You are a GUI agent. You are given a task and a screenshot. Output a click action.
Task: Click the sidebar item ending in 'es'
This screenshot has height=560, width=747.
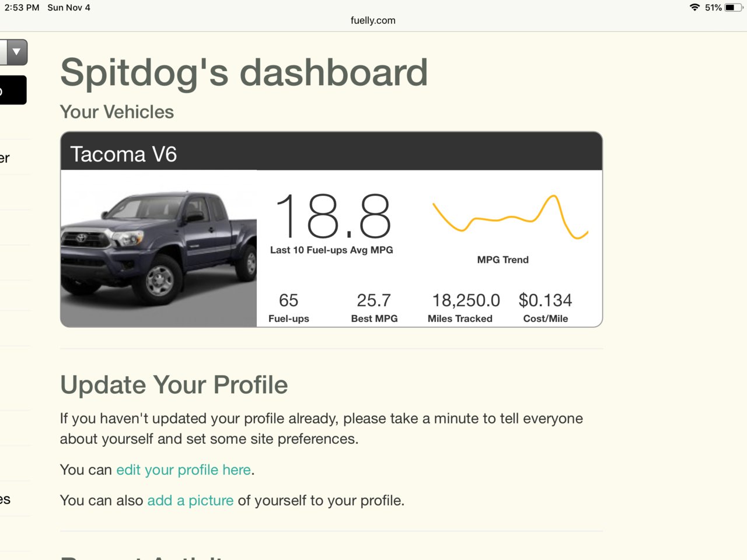pyautogui.click(x=6, y=499)
